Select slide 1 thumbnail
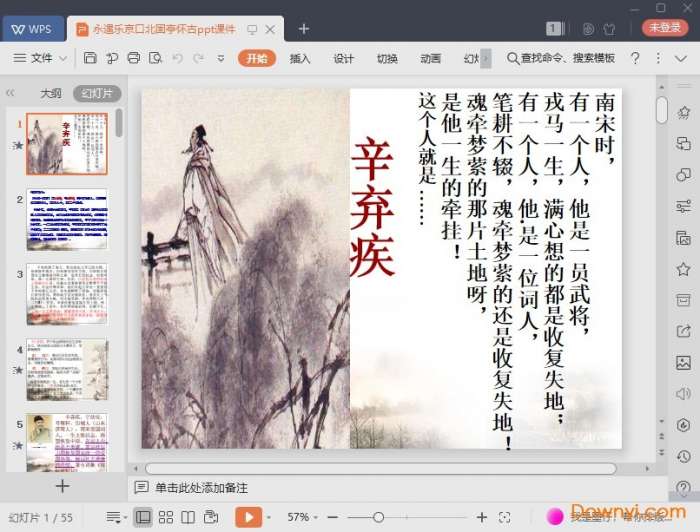The width and height of the screenshot is (700, 532). click(x=67, y=144)
